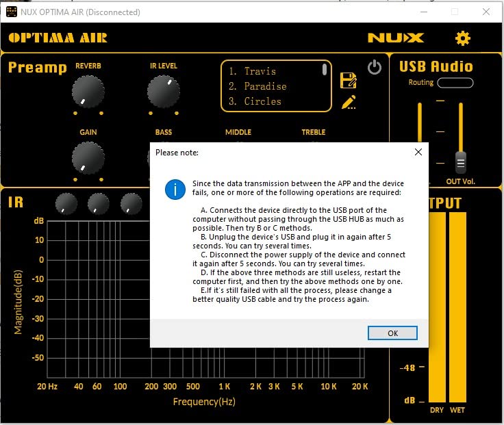Click the IR LEVEL knob
The height and width of the screenshot is (425, 504).
pos(163,92)
